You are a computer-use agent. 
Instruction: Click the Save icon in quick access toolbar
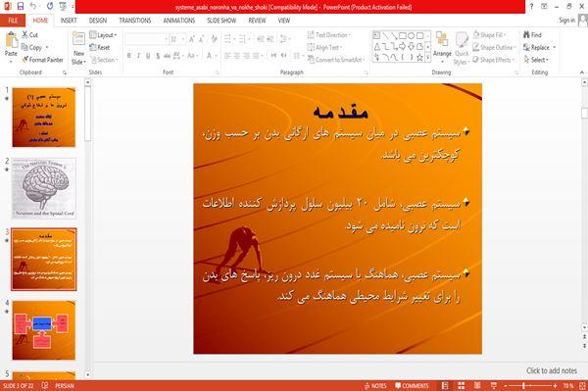point(20,7)
